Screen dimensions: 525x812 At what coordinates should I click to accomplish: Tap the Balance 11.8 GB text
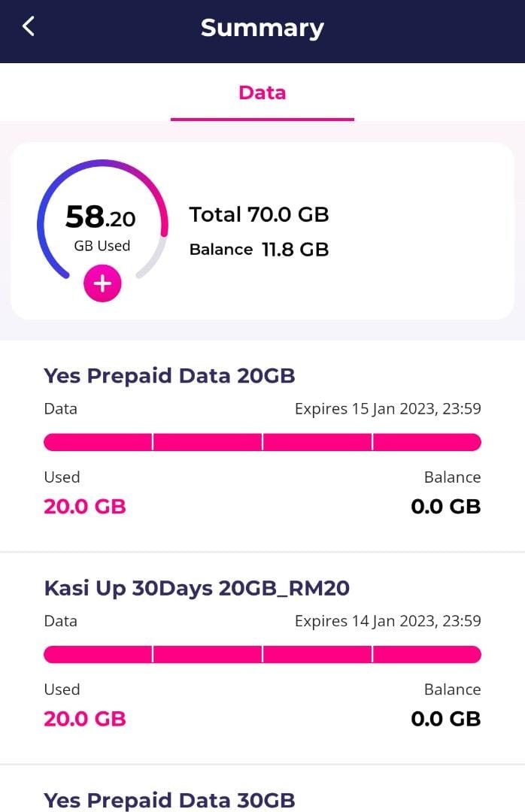[259, 250]
